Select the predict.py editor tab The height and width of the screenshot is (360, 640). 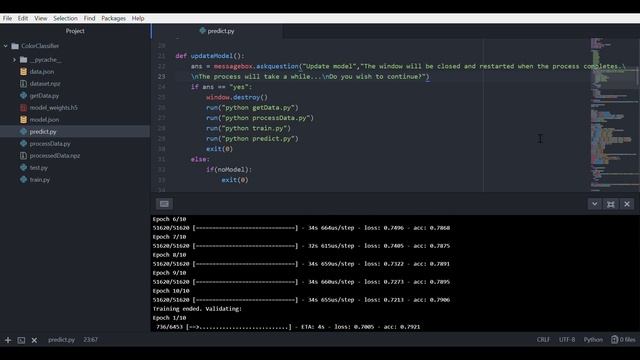point(217,31)
